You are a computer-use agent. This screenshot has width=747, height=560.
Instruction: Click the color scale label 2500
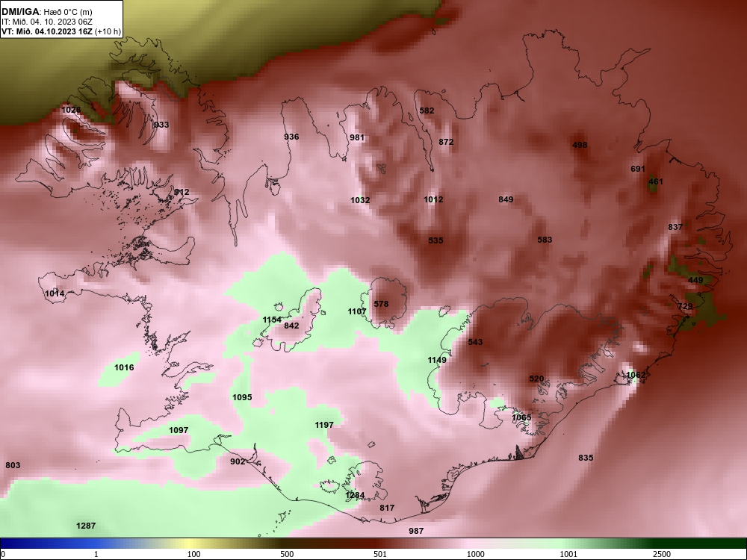(x=662, y=554)
